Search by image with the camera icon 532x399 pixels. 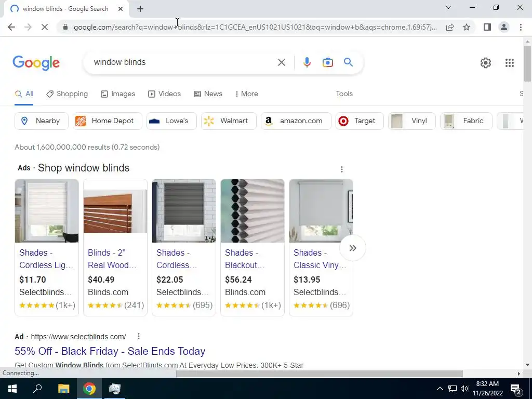pyautogui.click(x=327, y=62)
